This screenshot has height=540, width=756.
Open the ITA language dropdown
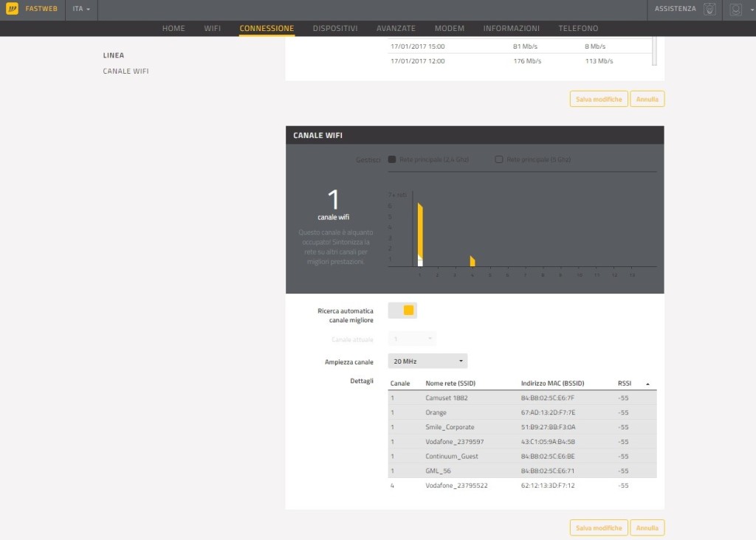click(82, 9)
